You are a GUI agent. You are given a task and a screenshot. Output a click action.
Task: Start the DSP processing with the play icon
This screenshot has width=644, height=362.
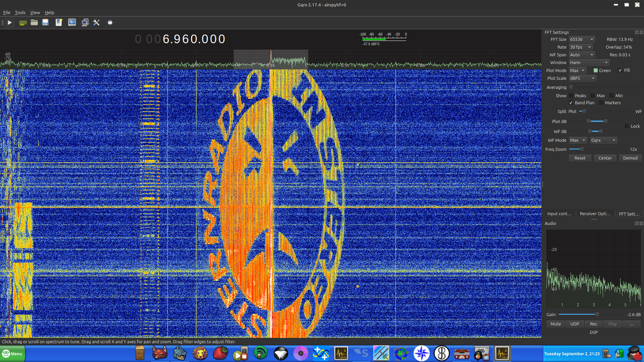(x=10, y=22)
